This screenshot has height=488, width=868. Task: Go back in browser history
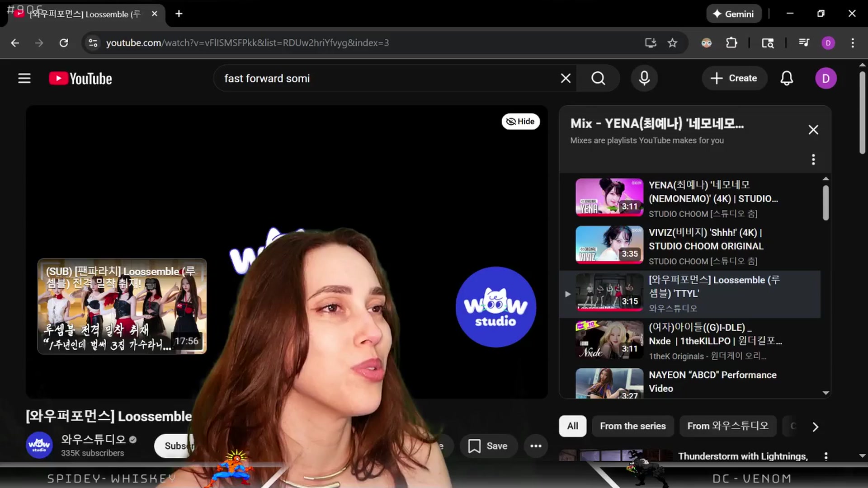coord(15,43)
